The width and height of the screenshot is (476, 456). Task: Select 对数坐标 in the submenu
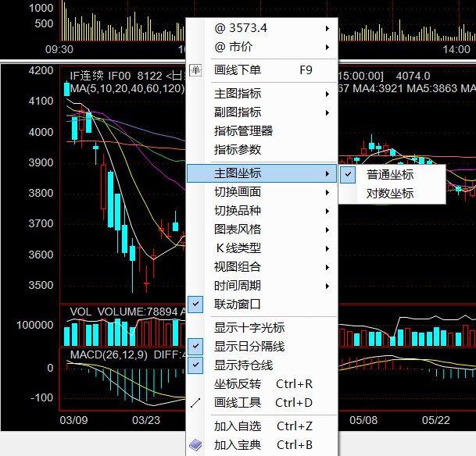tap(390, 194)
